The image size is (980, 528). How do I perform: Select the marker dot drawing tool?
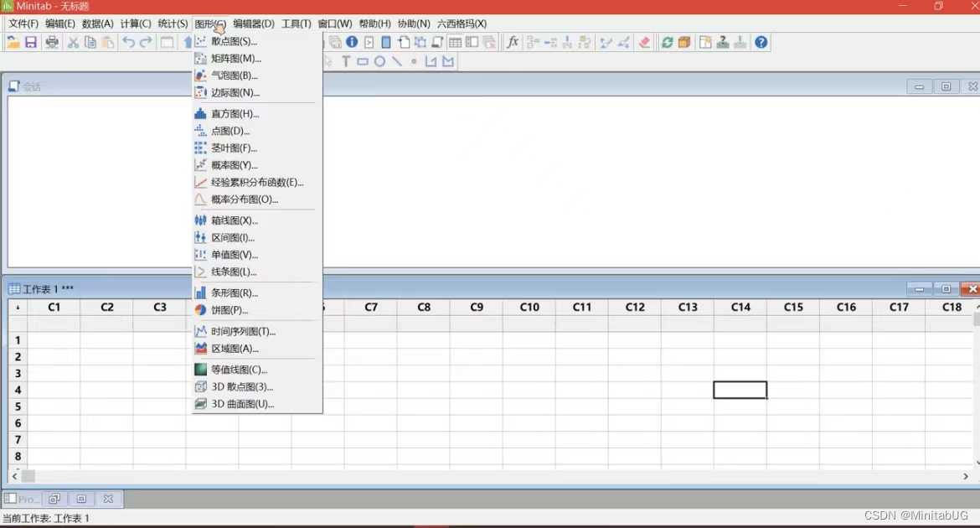coord(414,61)
